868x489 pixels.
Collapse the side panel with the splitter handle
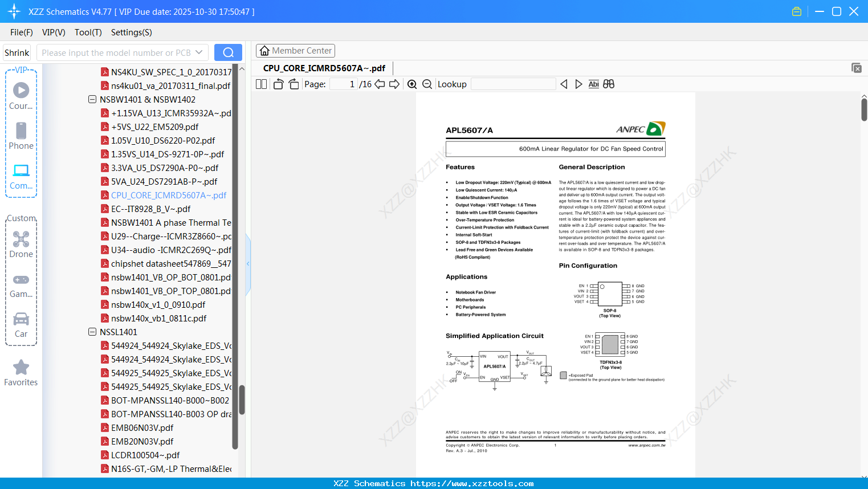click(248, 264)
